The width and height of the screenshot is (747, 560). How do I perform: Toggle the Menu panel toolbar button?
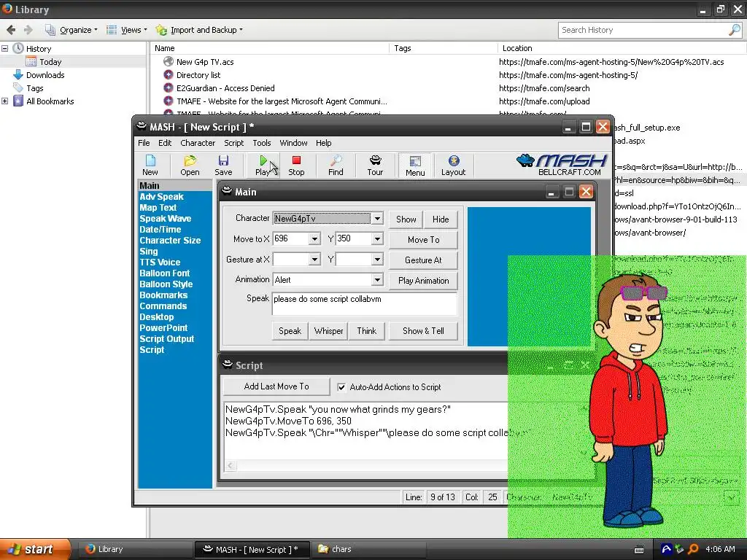[415, 166]
